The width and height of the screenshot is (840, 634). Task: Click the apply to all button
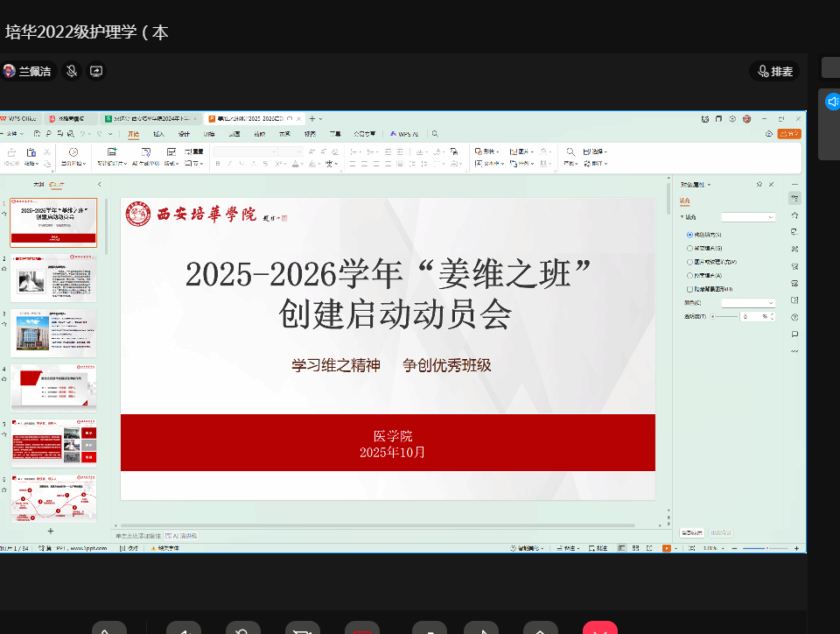[x=692, y=532]
